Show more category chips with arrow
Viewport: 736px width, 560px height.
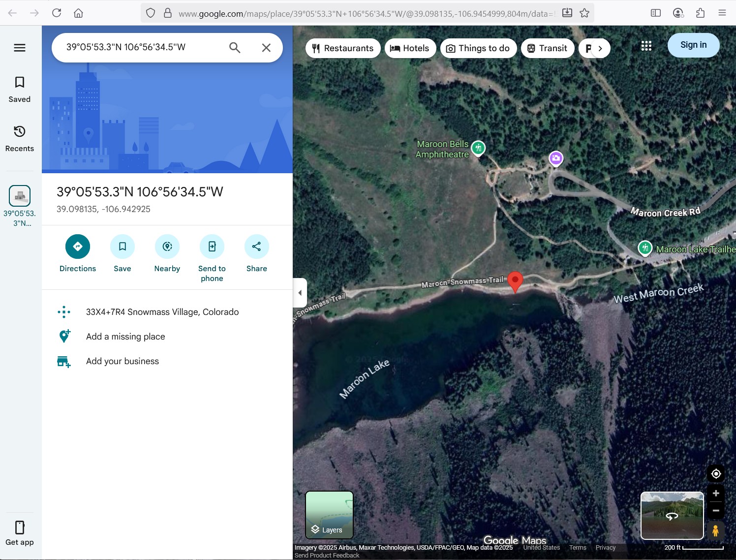(x=600, y=48)
